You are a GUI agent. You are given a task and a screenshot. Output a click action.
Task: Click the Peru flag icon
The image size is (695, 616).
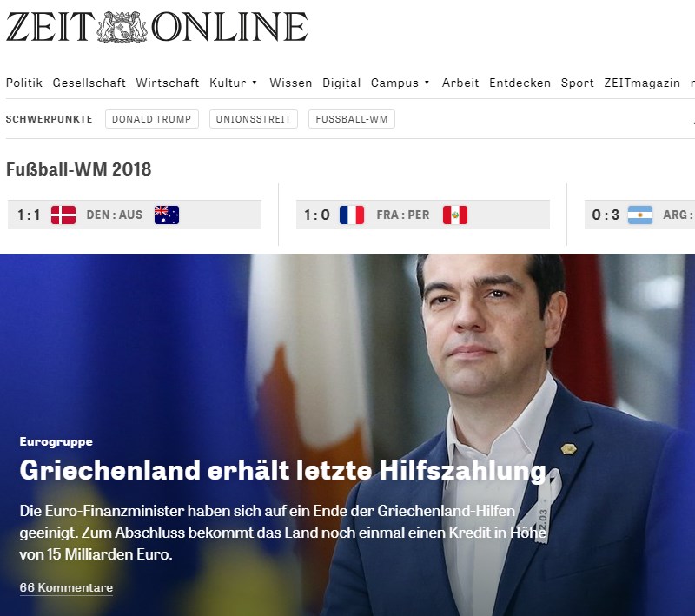point(455,215)
